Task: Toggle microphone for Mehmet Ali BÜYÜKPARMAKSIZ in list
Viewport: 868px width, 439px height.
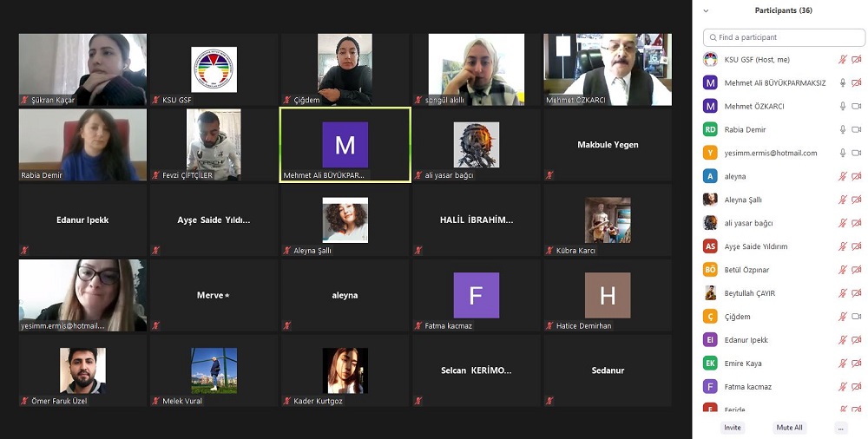Action: click(x=842, y=83)
